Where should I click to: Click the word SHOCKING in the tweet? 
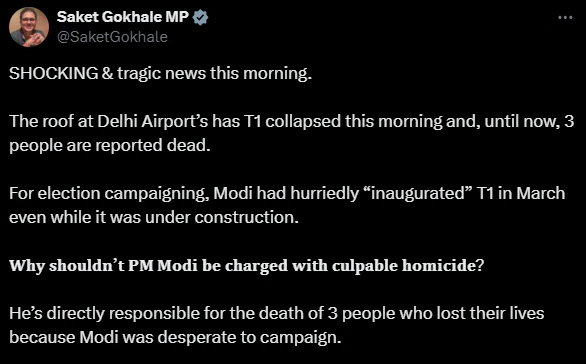coord(53,73)
